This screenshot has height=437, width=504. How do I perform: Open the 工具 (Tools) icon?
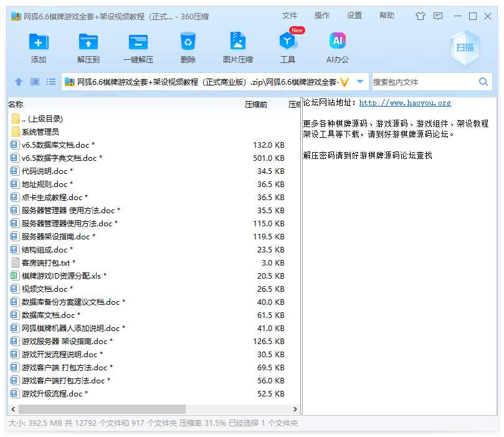287,41
